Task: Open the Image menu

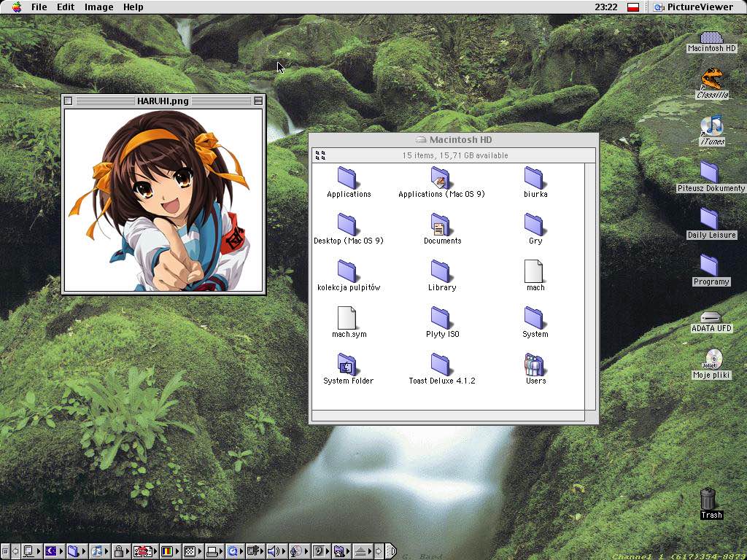Action: coord(98,7)
